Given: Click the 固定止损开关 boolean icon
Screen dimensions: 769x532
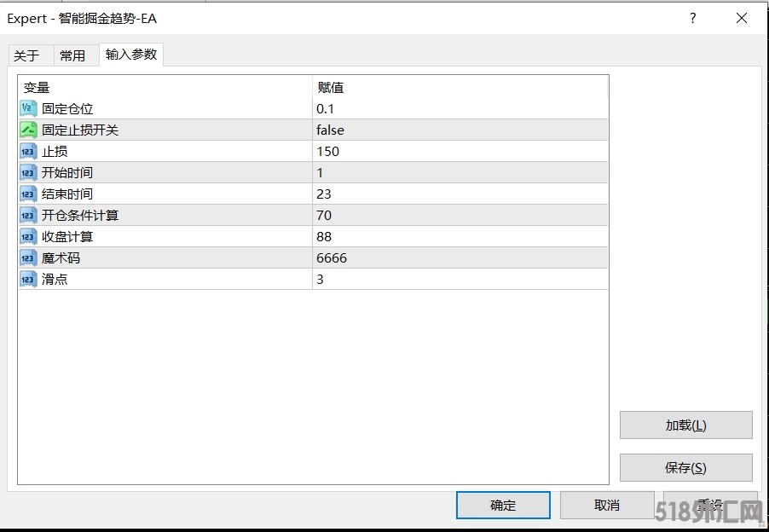Looking at the screenshot, I should pyautogui.click(x=28, y=130).
